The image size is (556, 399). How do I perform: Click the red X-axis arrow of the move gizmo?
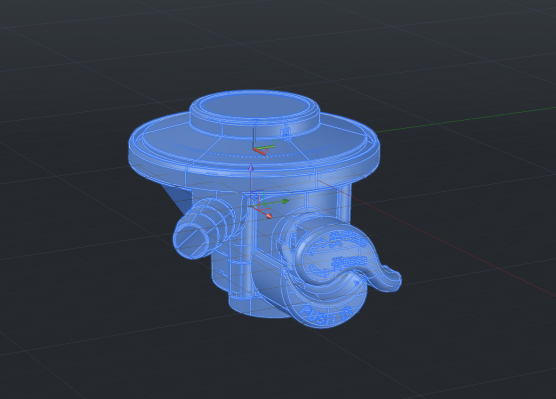click(x=269, y=216)
